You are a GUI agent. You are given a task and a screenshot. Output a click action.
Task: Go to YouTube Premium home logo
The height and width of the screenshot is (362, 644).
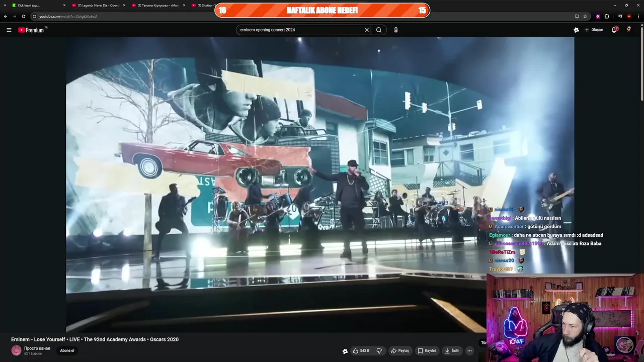[x=31, y=30]
